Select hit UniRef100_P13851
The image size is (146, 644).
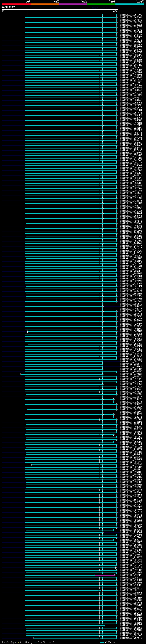[x=131, y=384]
